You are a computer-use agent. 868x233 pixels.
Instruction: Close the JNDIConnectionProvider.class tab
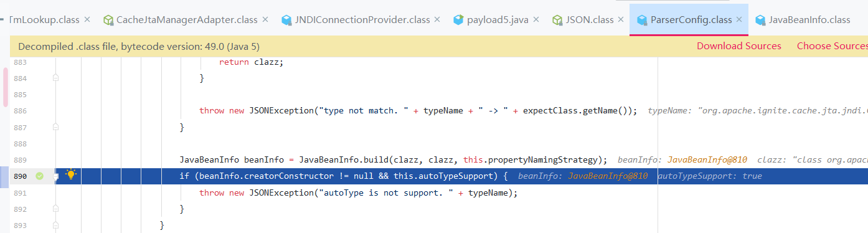click(437, 20)
